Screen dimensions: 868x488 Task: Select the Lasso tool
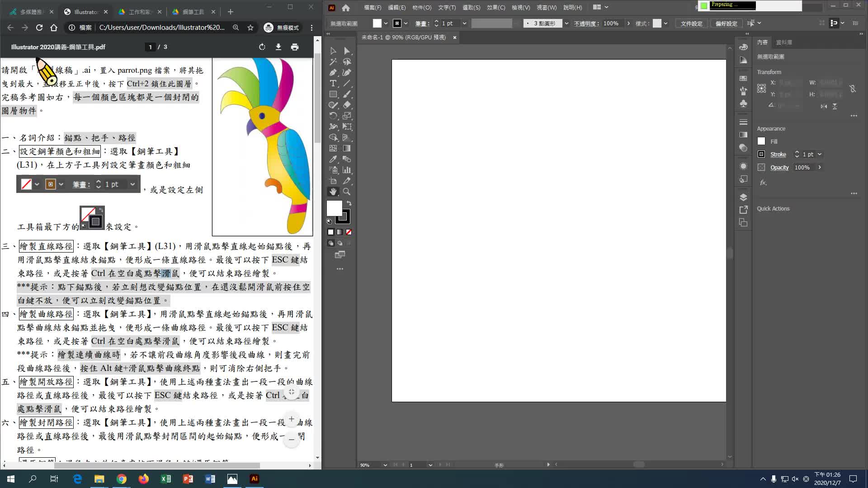click(x=347, y=62)
